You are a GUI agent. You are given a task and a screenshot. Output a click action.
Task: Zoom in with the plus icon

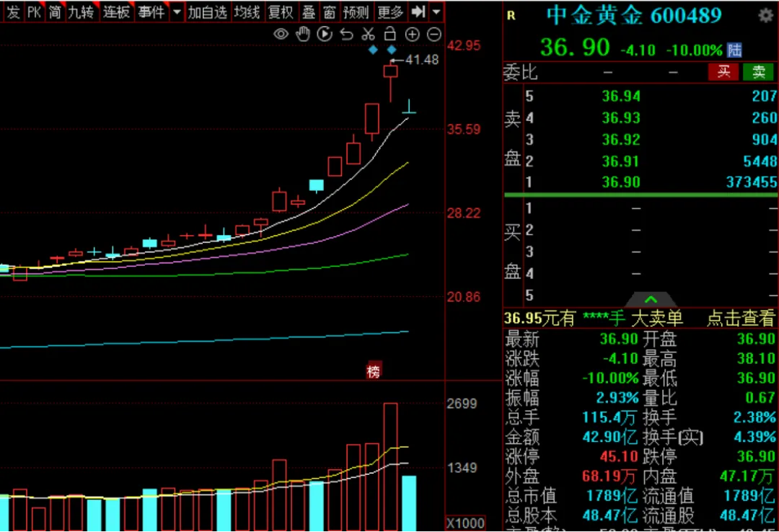coord(412,34)
